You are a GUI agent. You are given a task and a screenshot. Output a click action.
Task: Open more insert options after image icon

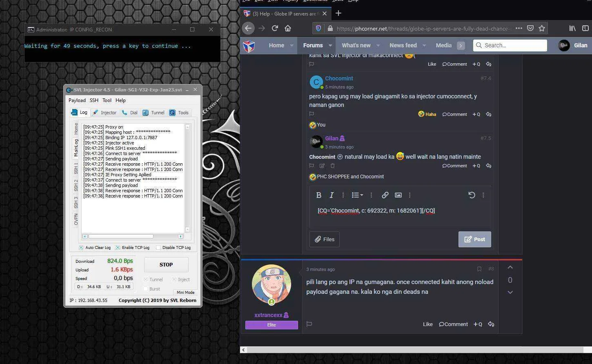pos(410,195)
